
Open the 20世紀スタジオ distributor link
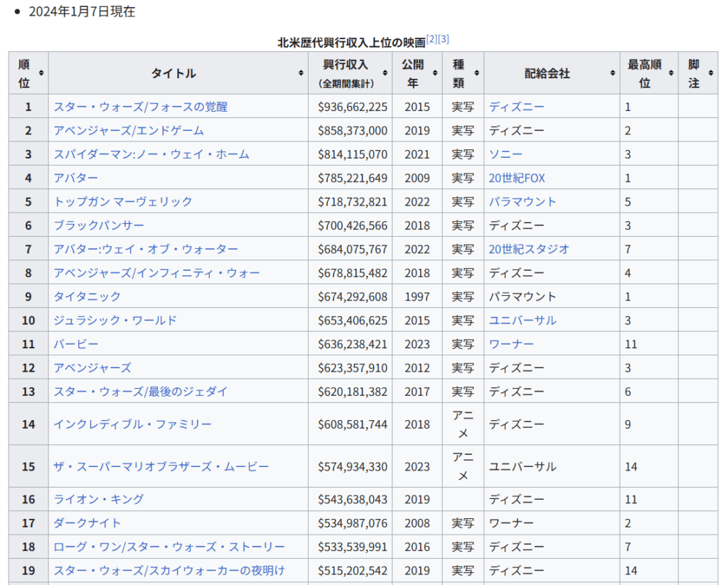tap(529, 249)
